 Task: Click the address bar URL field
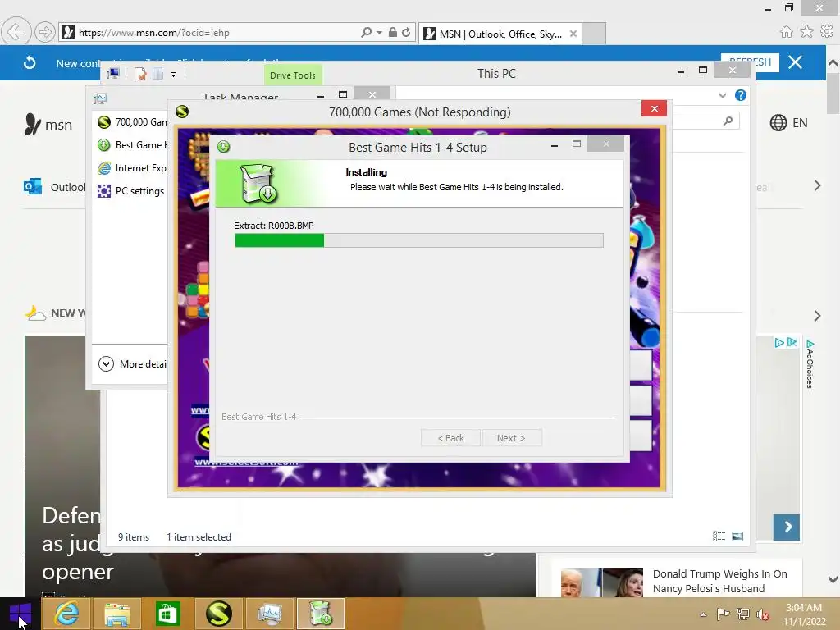(214, 32)
